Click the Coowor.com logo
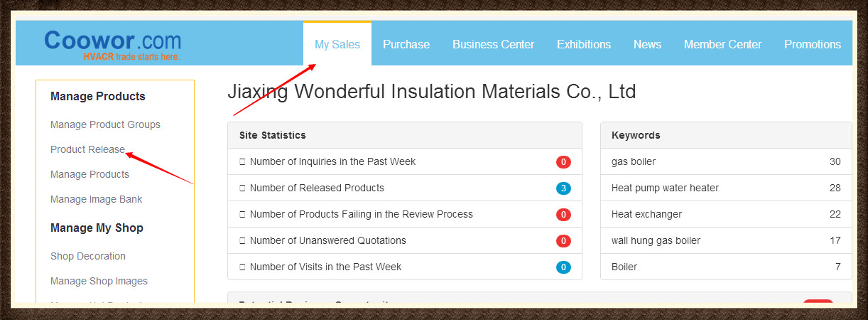 click(x=112, y=43)
